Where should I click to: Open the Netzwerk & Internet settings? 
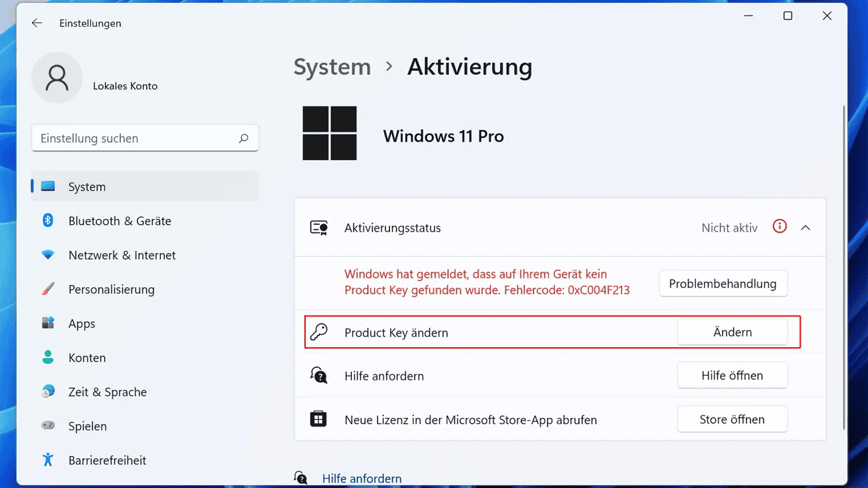point(122,255)
